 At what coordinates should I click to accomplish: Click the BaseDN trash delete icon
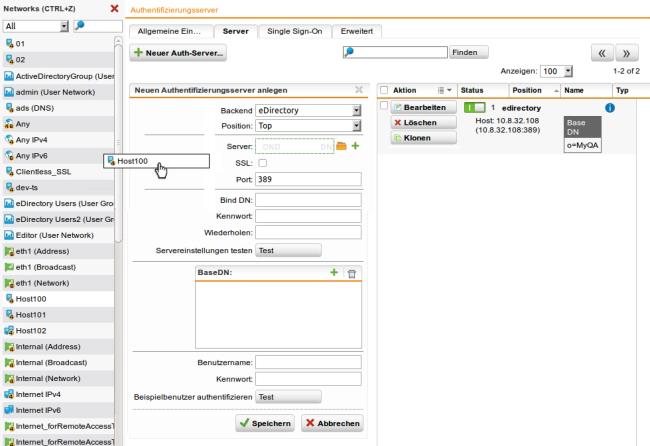350,272
